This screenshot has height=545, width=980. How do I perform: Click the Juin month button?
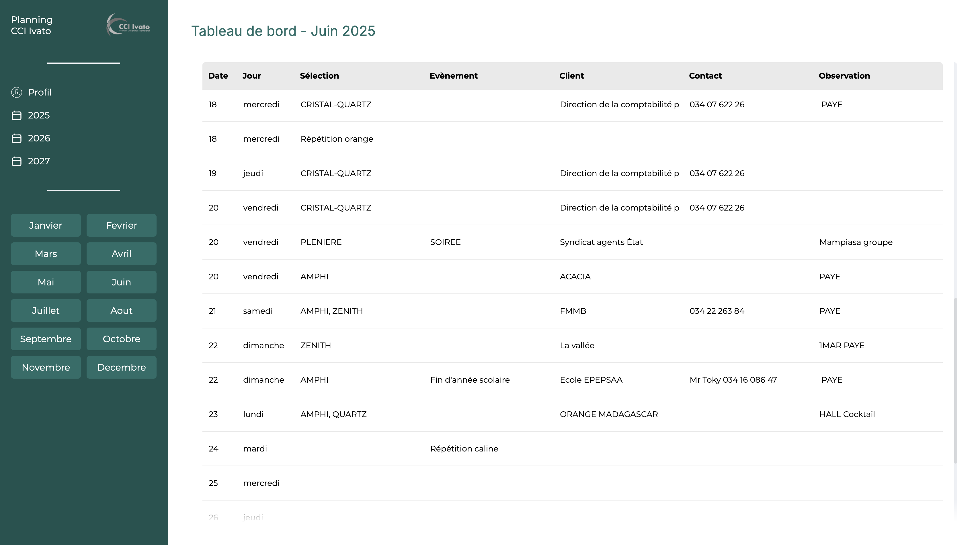pos(121,282)
